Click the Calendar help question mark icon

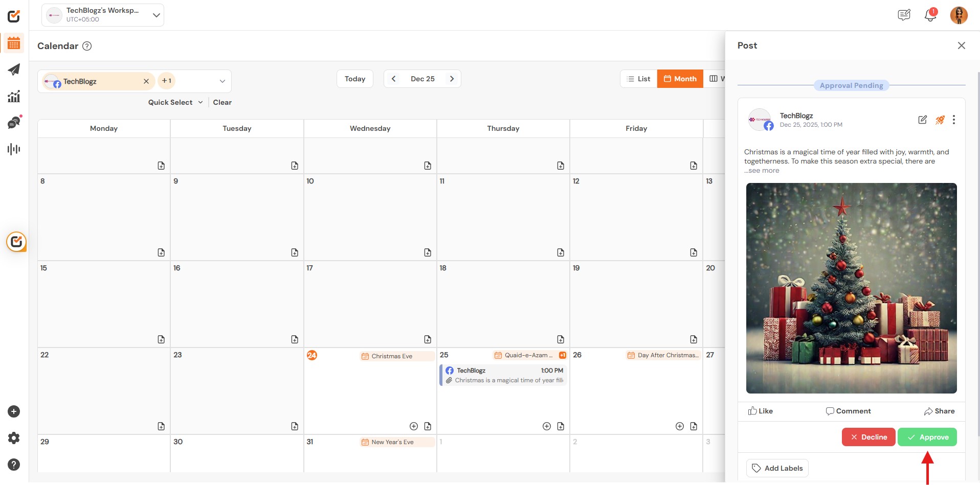coord(87,46)
